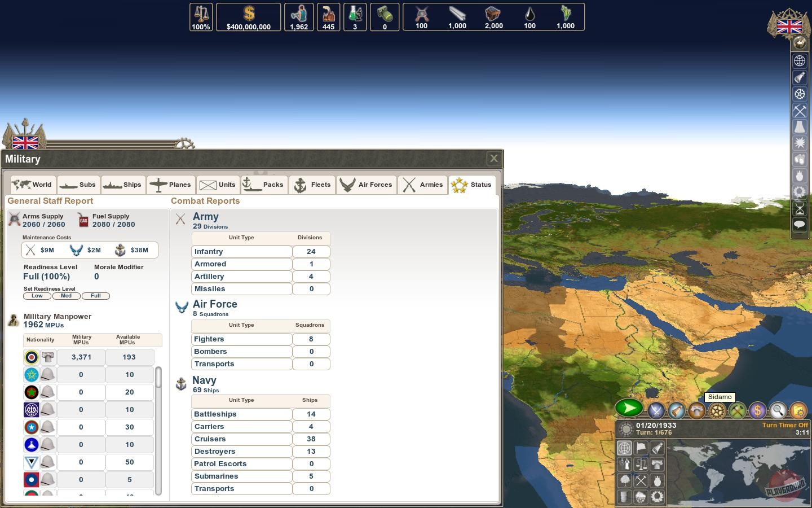Close the Military panel
812x508 pixels.
pos(493,159)
